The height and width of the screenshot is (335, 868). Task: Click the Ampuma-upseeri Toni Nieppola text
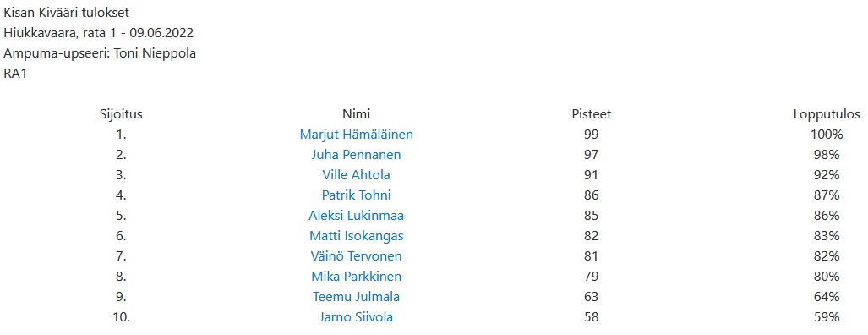pos(100,53)
